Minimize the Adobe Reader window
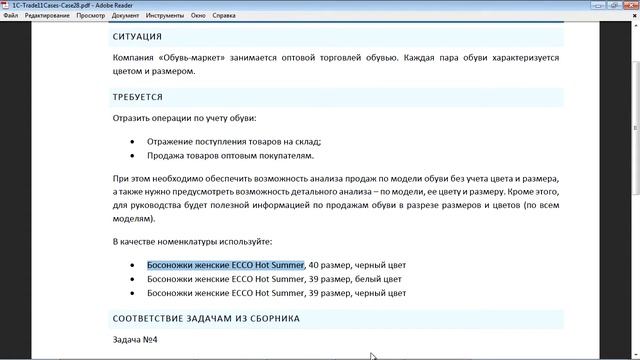 tap(598, 5)
